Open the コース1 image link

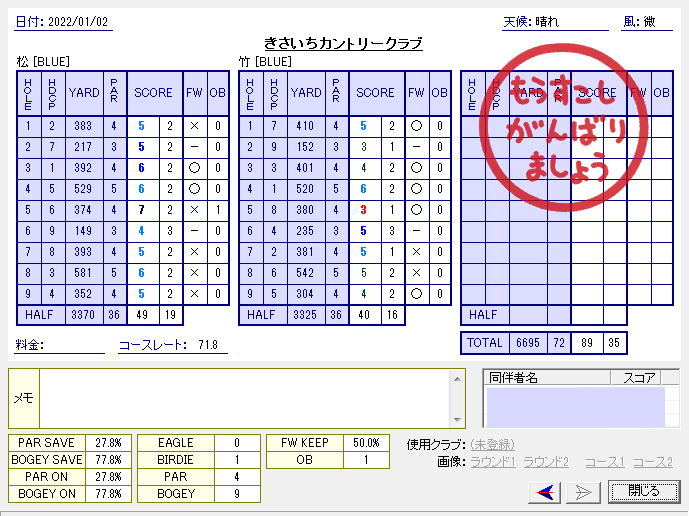pyautogui.click(x=604, y=462)
